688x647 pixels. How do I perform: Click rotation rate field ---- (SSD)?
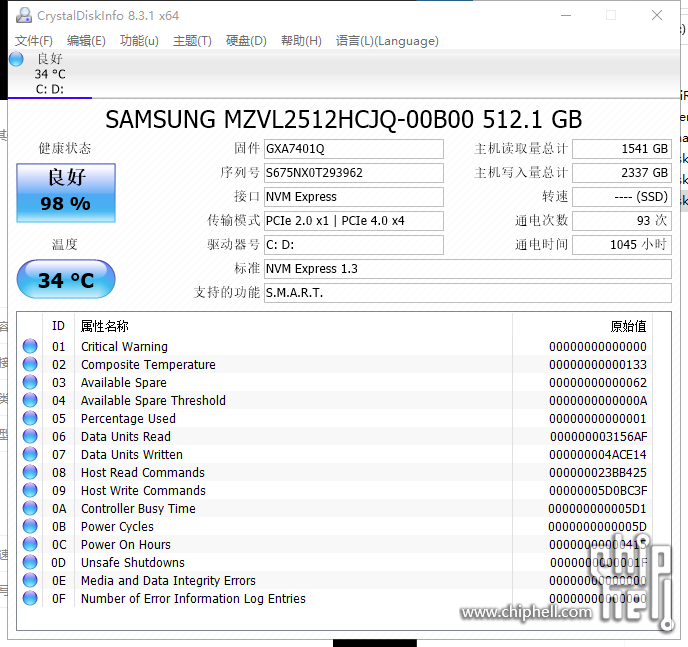(x=622, y=197)
